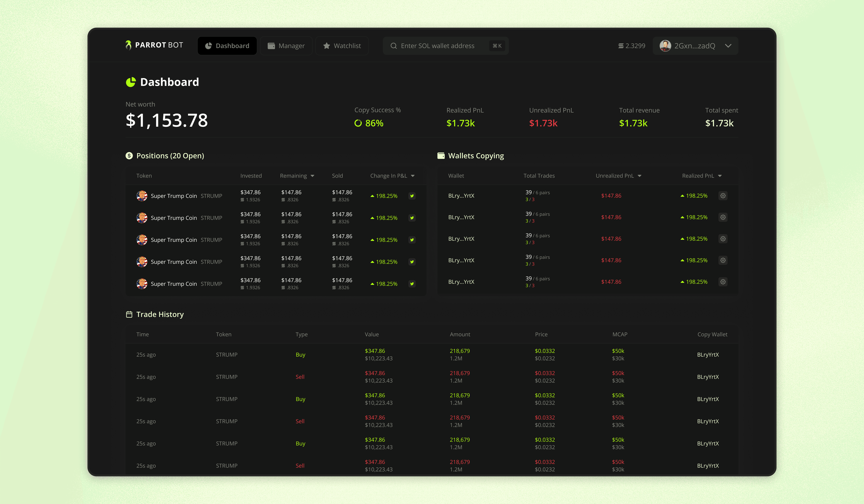Image resolution: width=864 pixels, height=504 pixels.
Task: Click the Wallets Copying wallet icon
Action: pyautogui.click(x=441, y=156)
